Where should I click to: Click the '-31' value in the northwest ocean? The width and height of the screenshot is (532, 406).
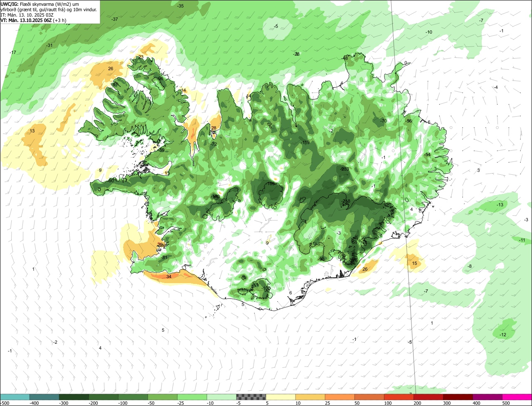pos(49,46)
